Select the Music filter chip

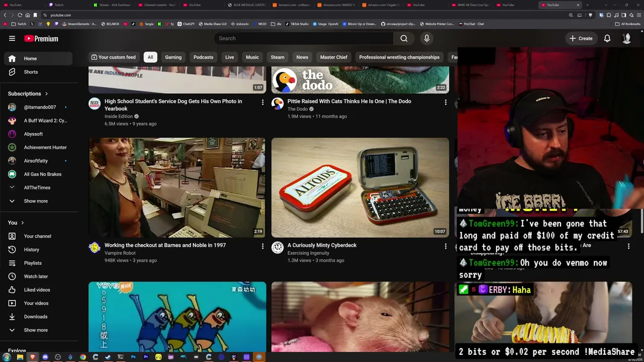(x=252, y=57)
